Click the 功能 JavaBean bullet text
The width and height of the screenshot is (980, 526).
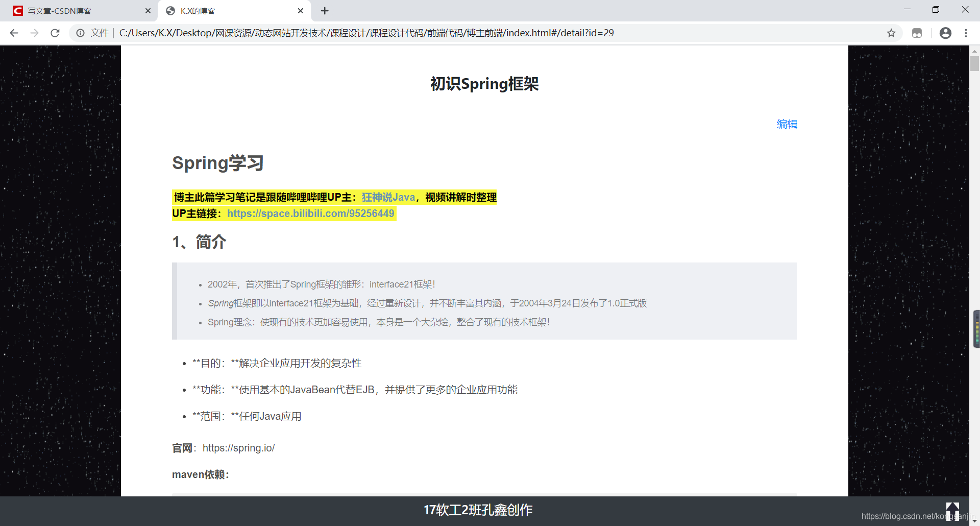[355, 390]
